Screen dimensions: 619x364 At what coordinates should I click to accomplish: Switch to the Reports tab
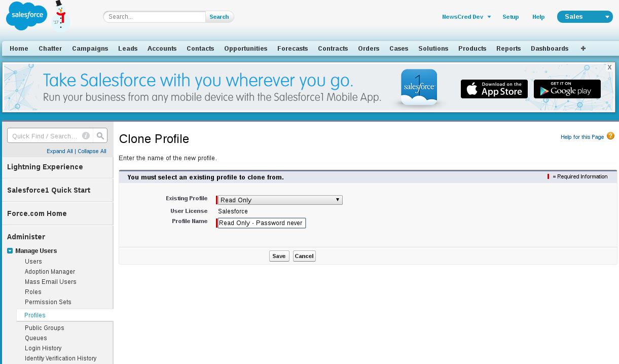(508, 49)
